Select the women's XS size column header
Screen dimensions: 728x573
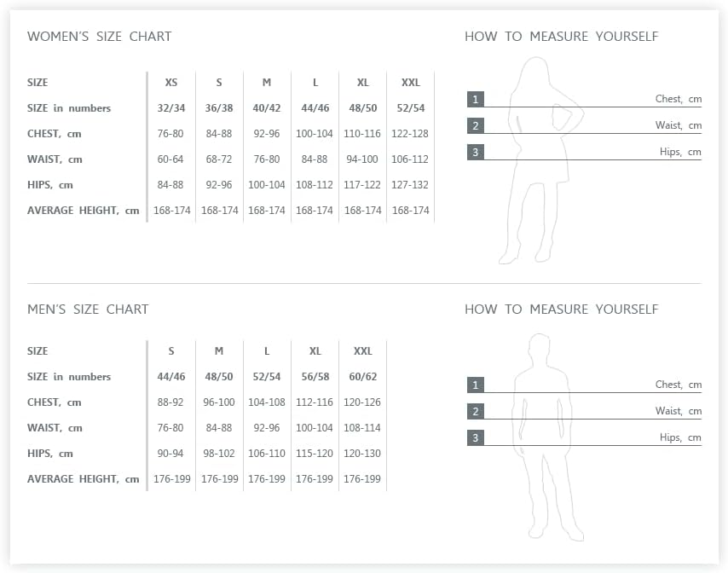pos(171,83)
